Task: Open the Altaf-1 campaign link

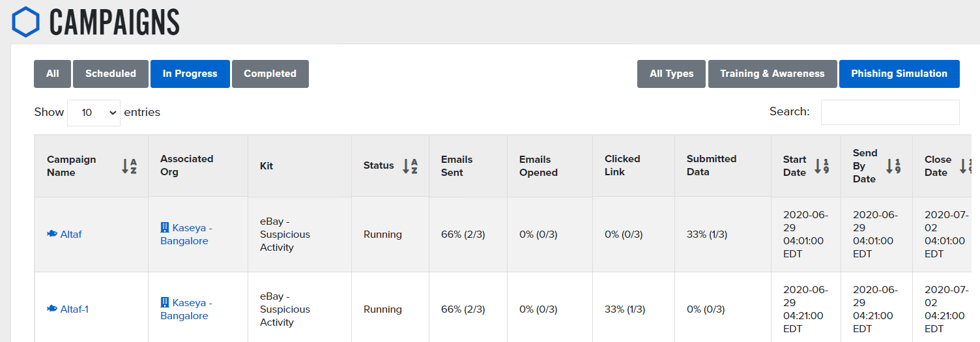Action: point(74,309)
